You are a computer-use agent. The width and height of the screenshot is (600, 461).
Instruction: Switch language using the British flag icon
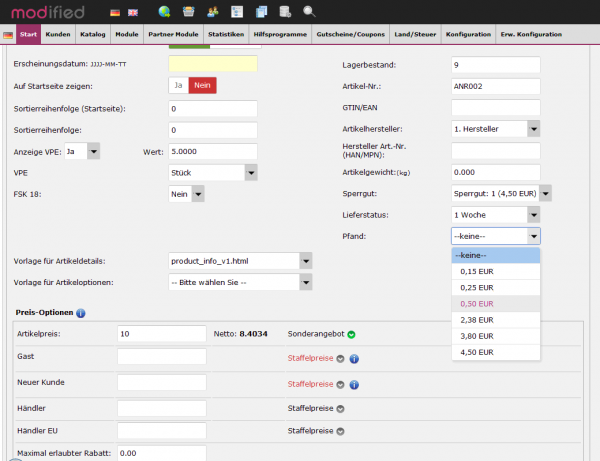click(133, 12)
